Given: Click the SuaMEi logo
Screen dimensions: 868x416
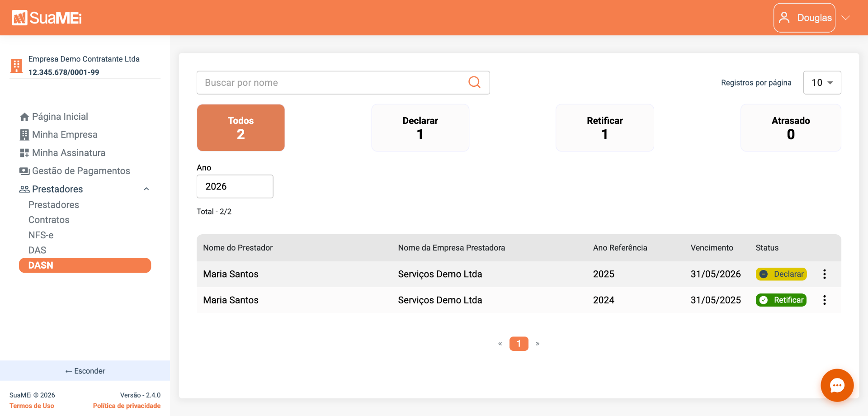Looking at the screenshot, I should click(x=47, y=18).
